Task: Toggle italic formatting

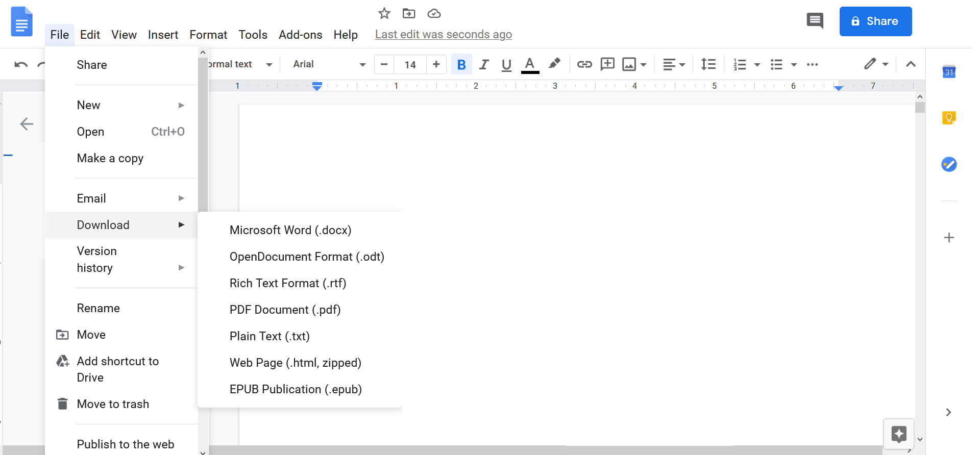Action: 484,64
